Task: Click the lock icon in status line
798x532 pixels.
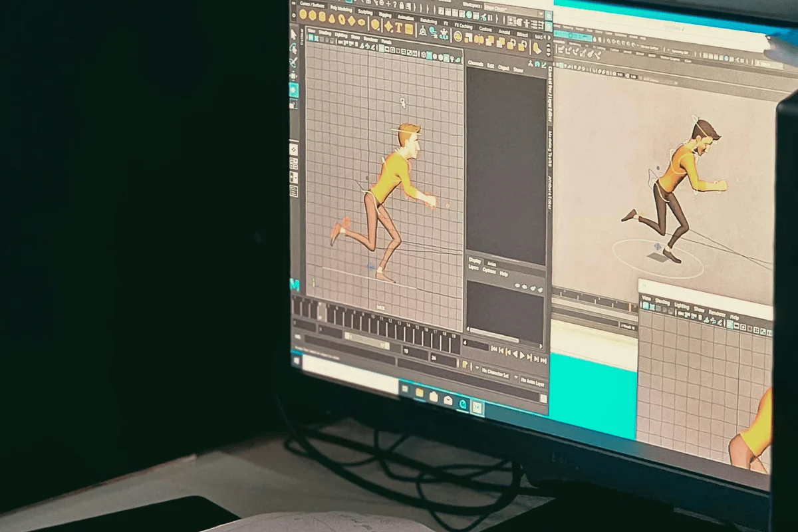Action: click(x=402, y=5)
